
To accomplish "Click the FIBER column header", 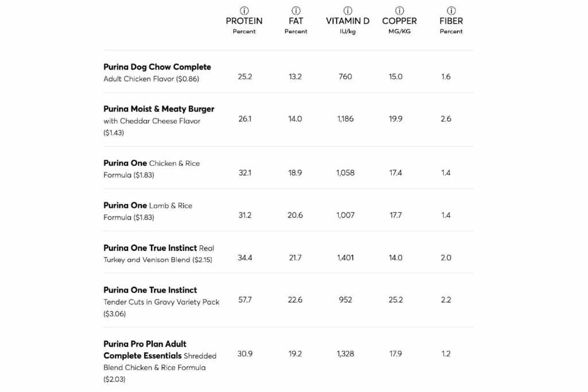I will click(x=451, y=21).
